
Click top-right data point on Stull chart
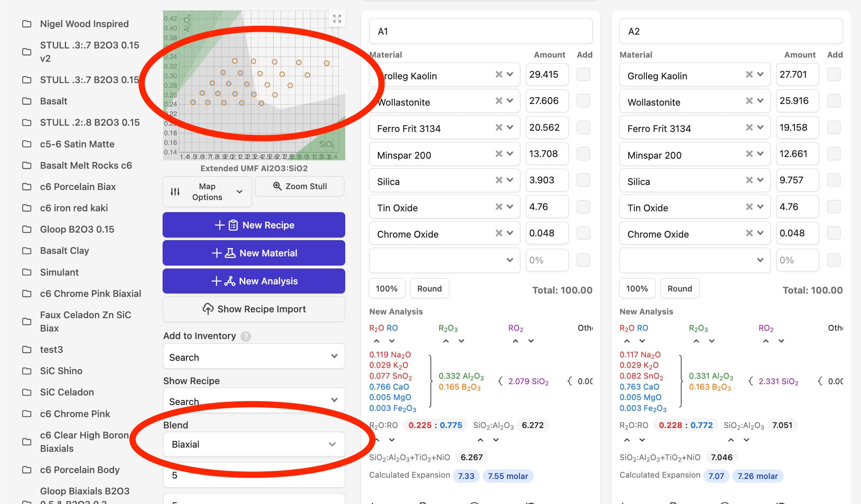[326, 63]
